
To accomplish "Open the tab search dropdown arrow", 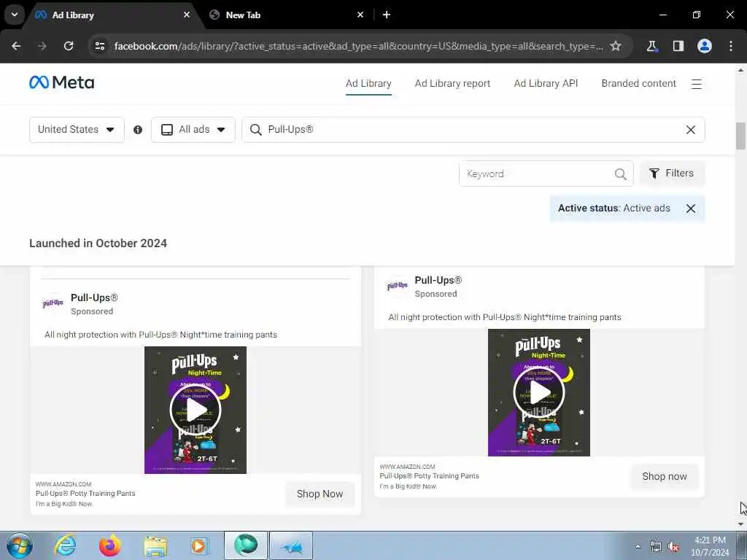I will click(x=15, y=15).
